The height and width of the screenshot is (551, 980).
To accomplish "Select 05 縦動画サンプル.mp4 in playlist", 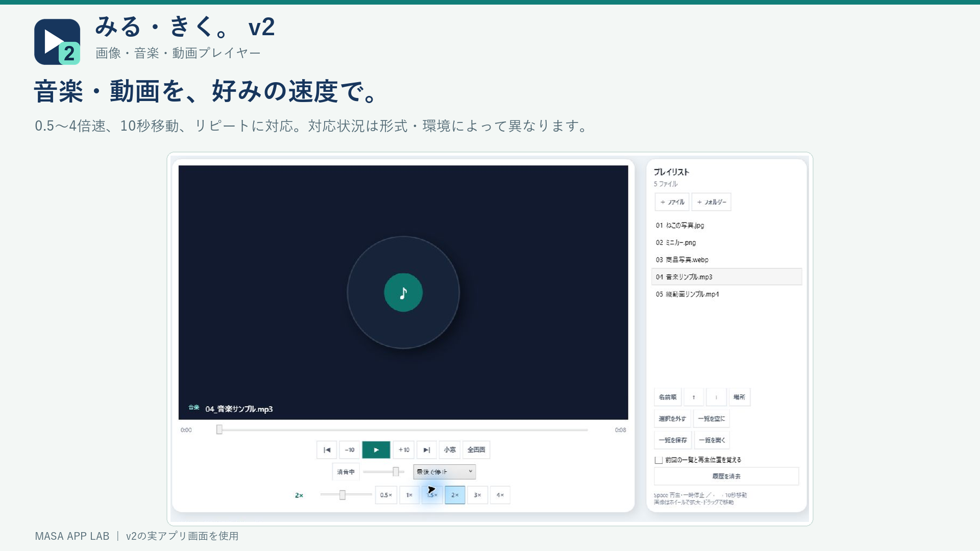I will 726,294.
